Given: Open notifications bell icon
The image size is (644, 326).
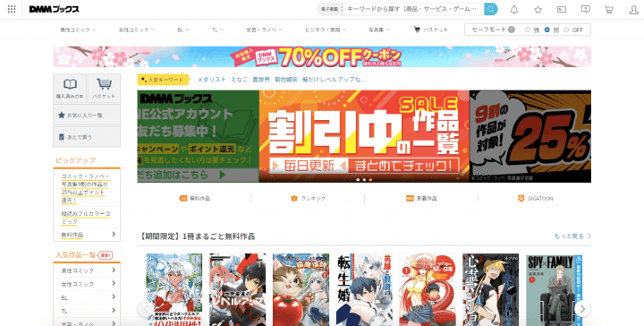Looking at the screenshot, I should coord(514,10).
